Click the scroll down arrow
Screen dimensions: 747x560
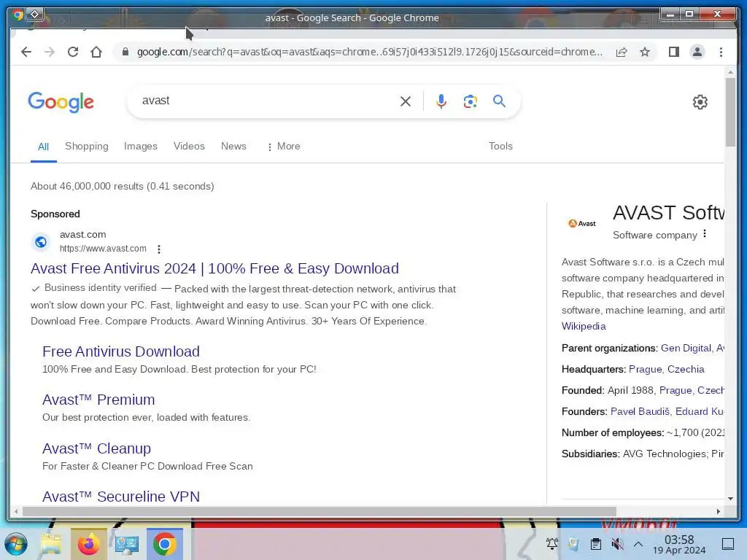pyautogui.click(x=730, y=499)
